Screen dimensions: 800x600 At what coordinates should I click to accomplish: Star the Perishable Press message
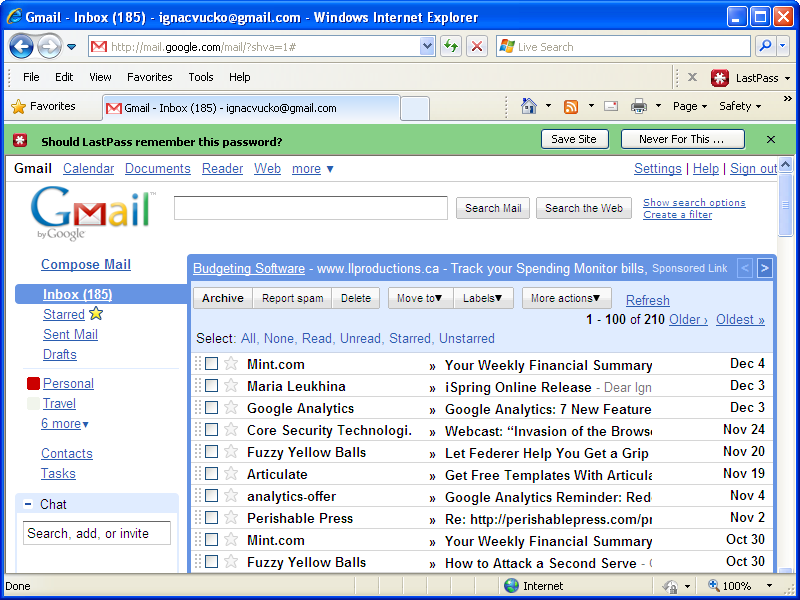[231, 517]
